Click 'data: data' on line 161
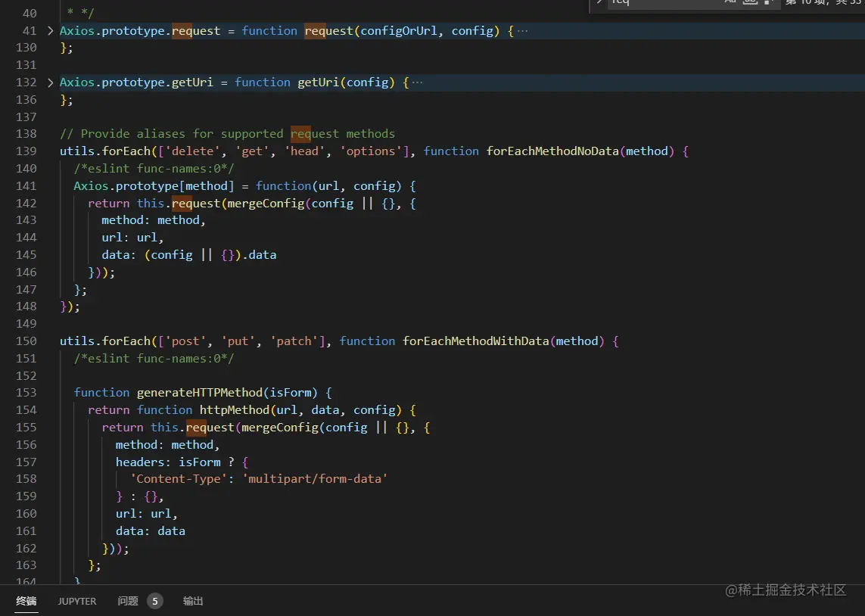Screen dimensions: 865x616 click(151, 531)
